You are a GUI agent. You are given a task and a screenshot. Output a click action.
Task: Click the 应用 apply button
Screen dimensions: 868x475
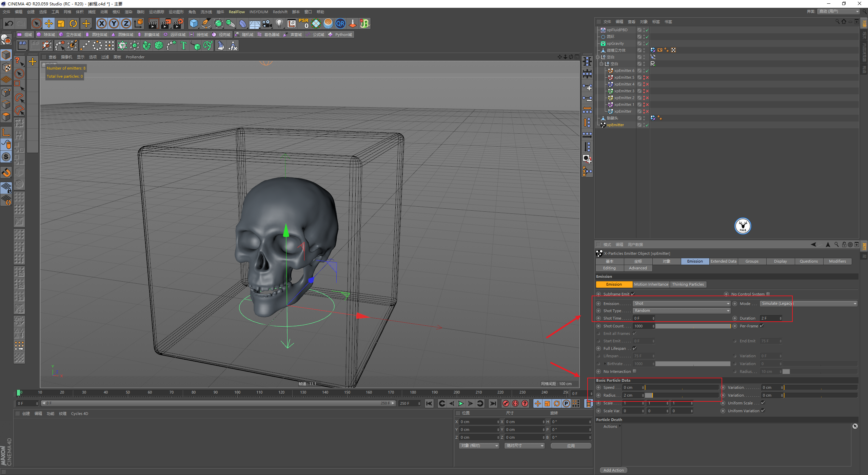coord(571,445)
